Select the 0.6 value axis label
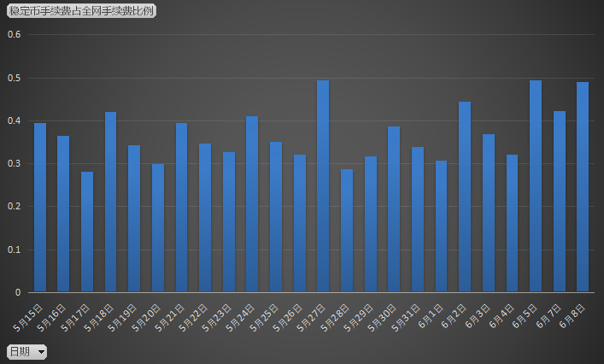The width and height of the screenshot is (604, 364). [14, 35]
